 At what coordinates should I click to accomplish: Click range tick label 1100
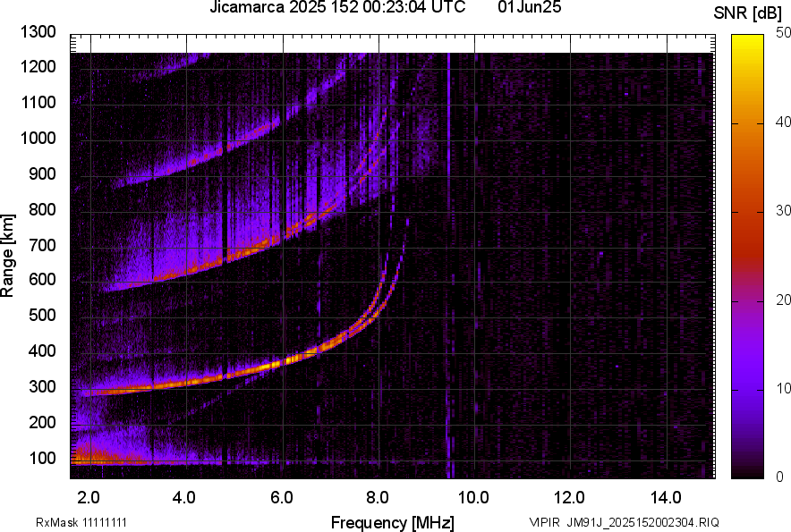[x=38, y=102]
